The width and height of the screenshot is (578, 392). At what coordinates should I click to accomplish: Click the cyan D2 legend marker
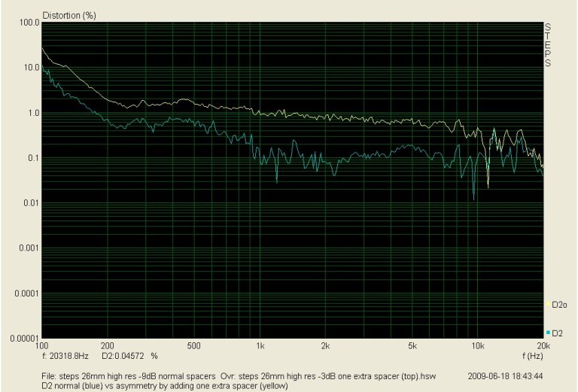tap(548, 333)
